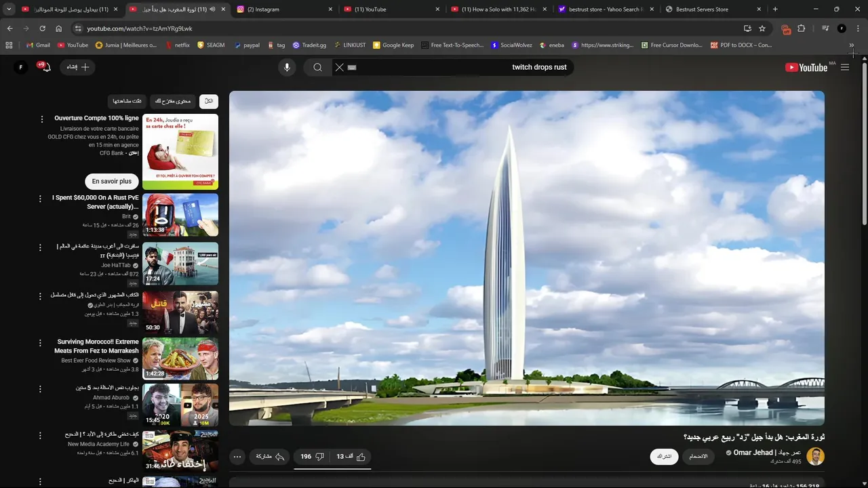
Task: Select the 'For you' filter chip
Action: [x=173, y=101]
